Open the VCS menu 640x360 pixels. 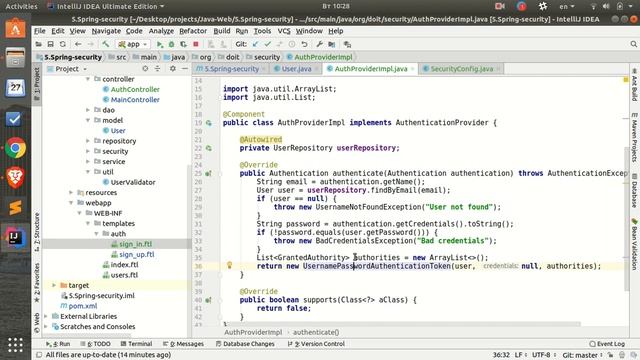tap(284, 31)
